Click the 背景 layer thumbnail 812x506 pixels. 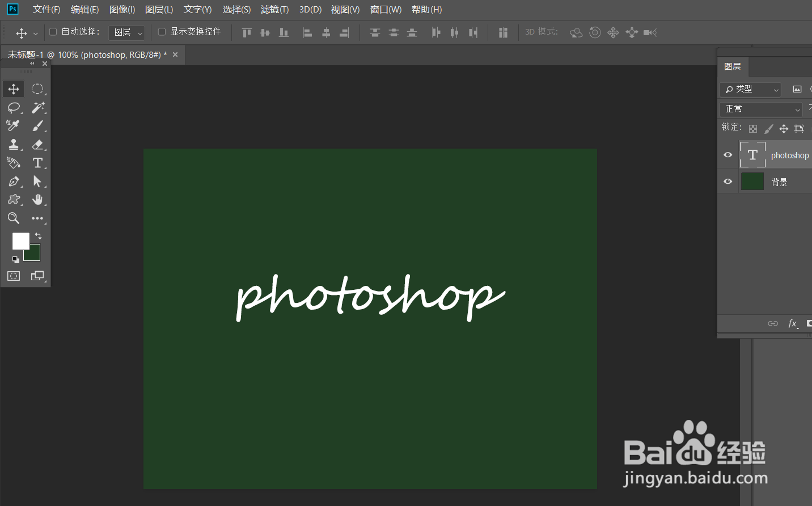[752, 182]
